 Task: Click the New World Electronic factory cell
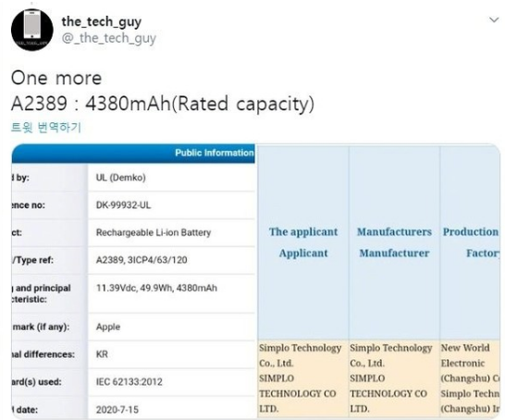[x=470, y=378]
